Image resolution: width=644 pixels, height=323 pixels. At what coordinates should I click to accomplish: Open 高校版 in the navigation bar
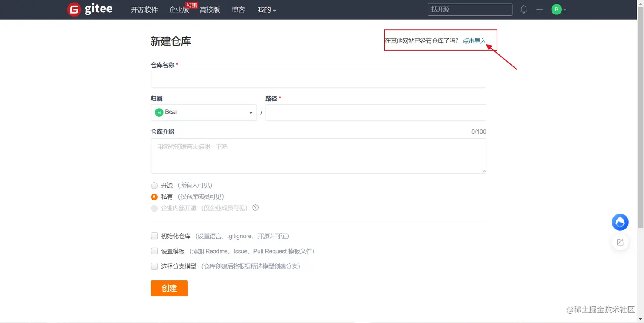[210, 10]
